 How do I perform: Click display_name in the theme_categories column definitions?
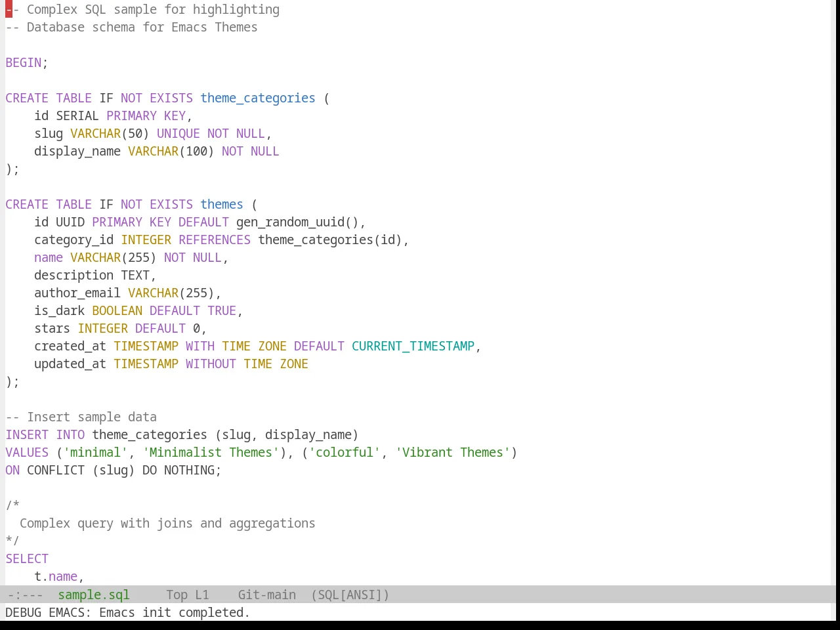click(77, 152)
